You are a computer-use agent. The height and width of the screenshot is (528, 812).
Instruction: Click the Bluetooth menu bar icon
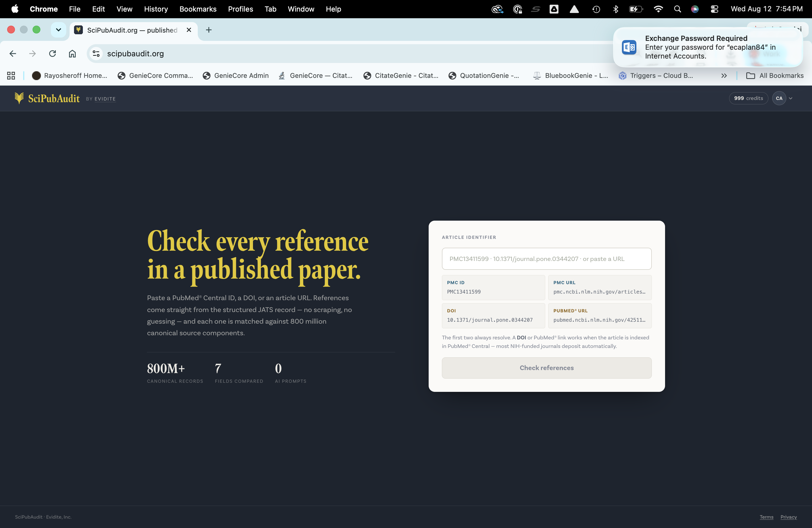(x=615, y=9)
